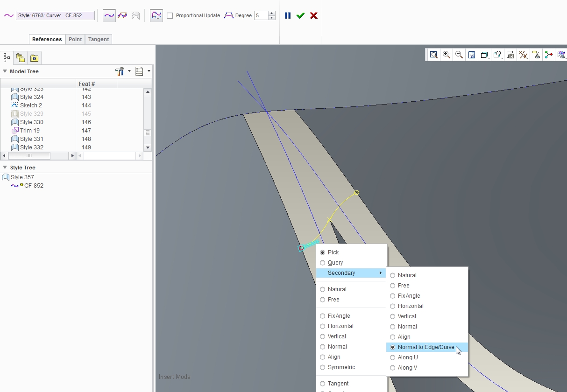Click the Model Tree horizontal scrollbar thumb
Image resolution: width=567 pixels, height=392 pixels.
tap(29, 155)
